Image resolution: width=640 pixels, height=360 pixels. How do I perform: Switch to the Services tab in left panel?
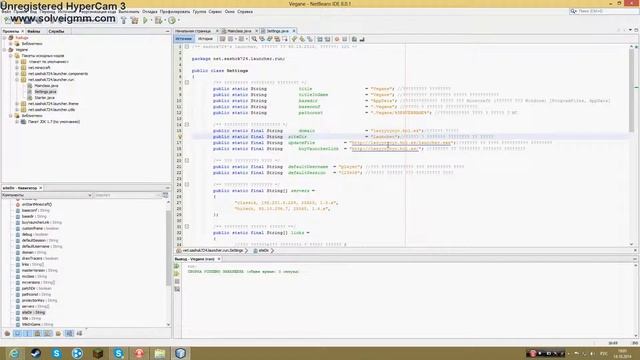click(56, 31)
